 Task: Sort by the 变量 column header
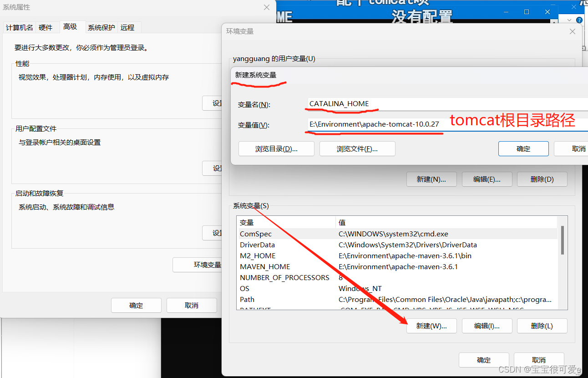coord(286,222)
